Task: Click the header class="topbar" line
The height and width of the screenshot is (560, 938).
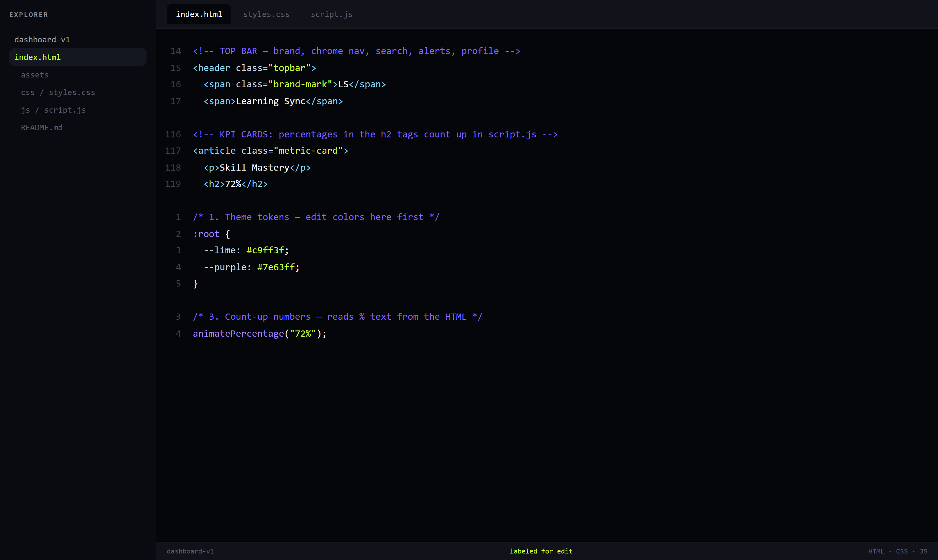Action: pyautogui.click(x=254, y=68)
